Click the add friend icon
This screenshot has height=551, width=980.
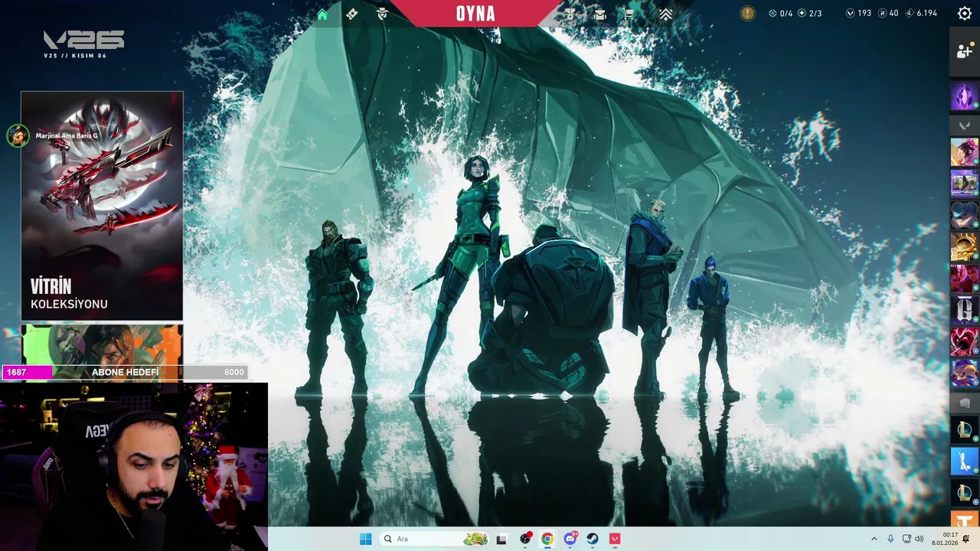point(965,51)
